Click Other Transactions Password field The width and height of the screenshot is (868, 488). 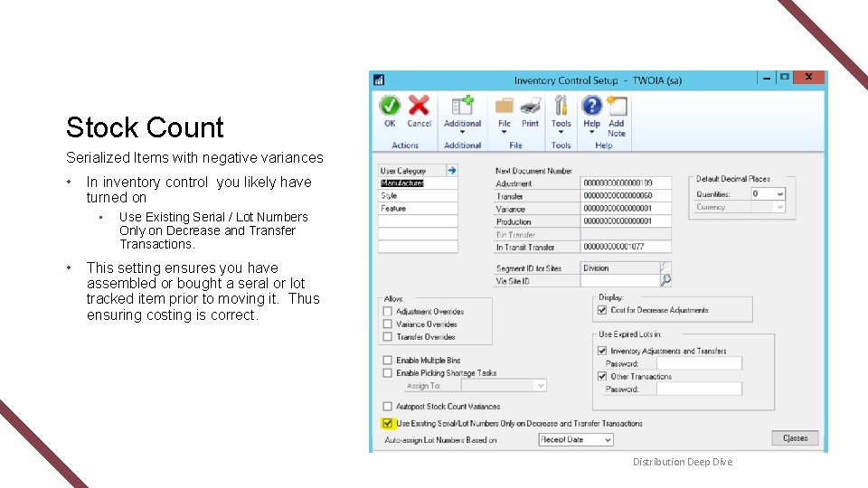tap(699, 389)
